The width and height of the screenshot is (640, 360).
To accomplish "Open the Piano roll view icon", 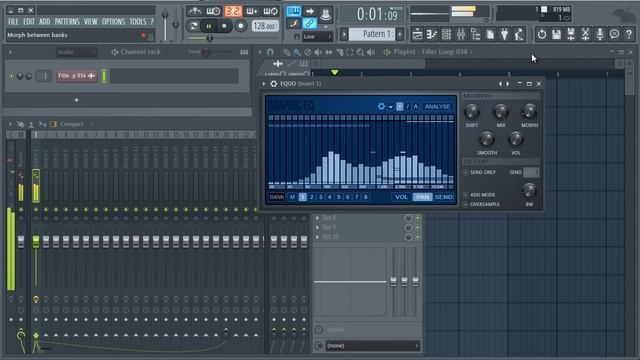I will [x=431, y=35].
